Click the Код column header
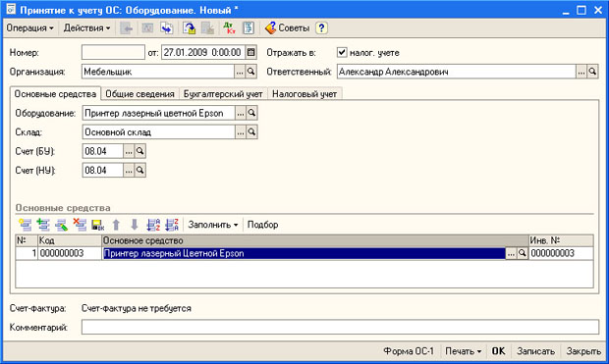 tap(70, 240)
